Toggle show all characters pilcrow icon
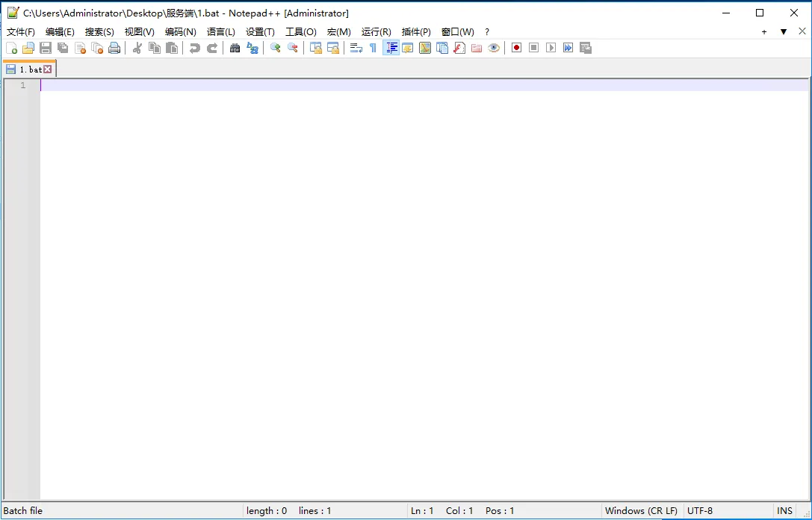812x520 pixels. (x=373, y=48)
